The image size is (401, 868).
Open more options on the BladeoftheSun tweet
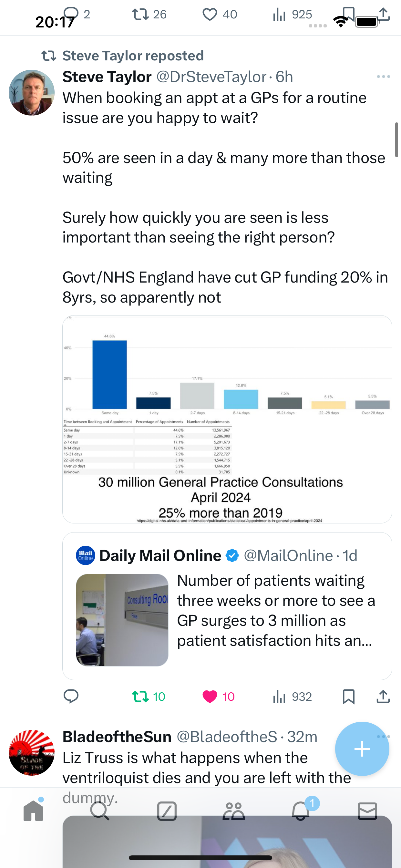(x=384, y=736)
